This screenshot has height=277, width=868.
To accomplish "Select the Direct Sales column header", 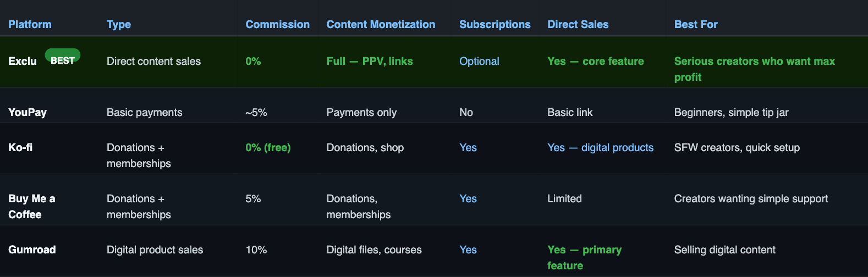I will [578, 24].
